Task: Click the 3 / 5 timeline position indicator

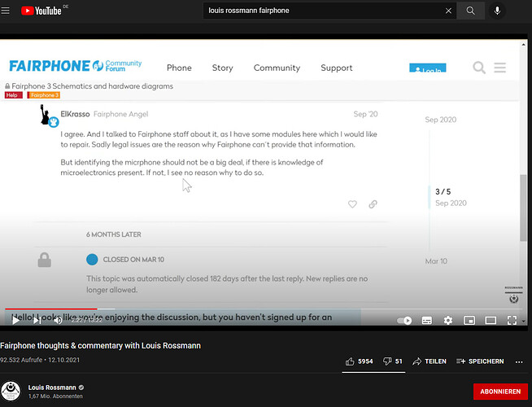Action: tap(443, 192)
